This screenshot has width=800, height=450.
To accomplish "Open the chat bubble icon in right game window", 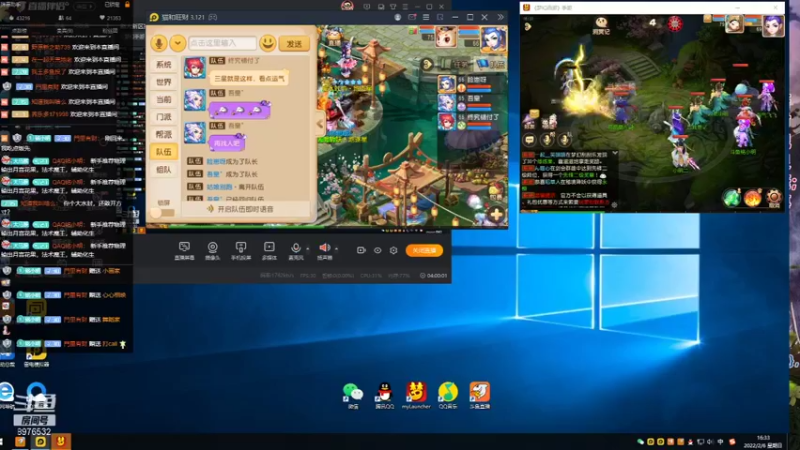I will [530, 139].
